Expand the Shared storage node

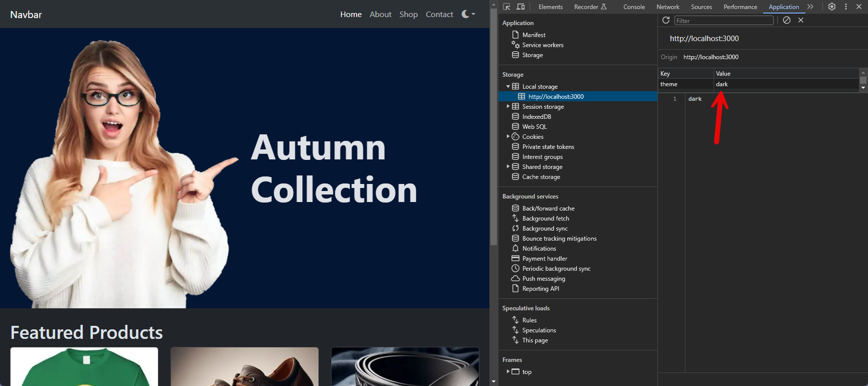pos(508,166)
